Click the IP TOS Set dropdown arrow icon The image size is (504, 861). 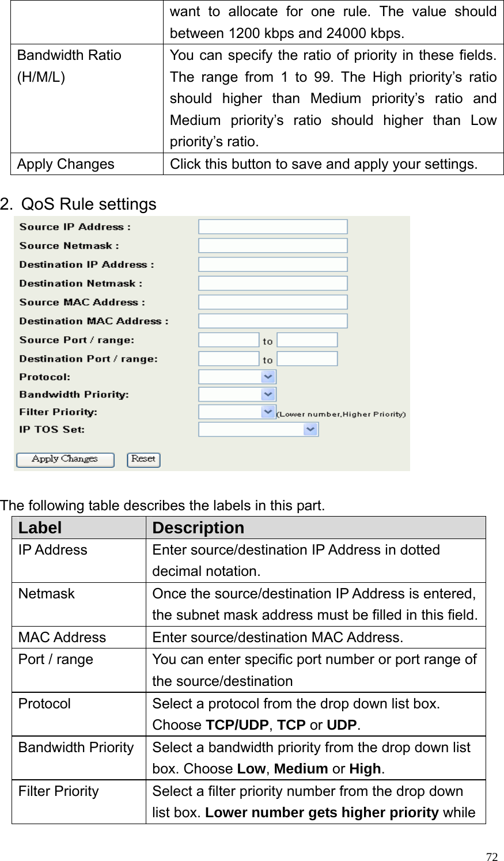[x=310, y=429]
